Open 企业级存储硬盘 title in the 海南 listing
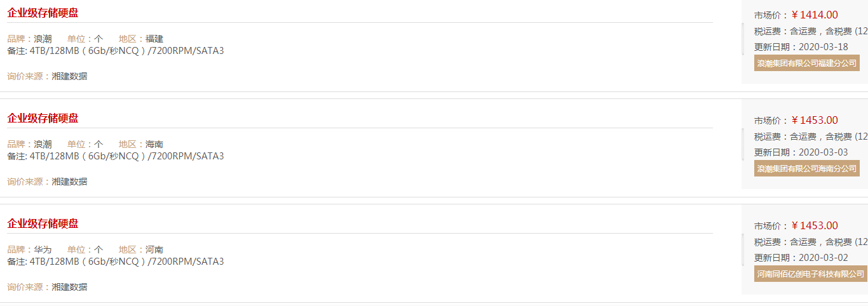868x306 pixels. pos(43,118)
